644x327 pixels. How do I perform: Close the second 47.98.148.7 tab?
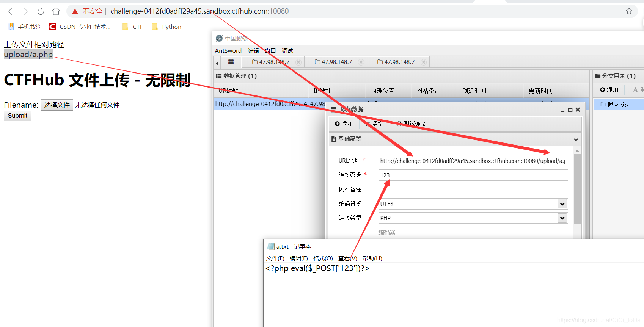point(361,62)
